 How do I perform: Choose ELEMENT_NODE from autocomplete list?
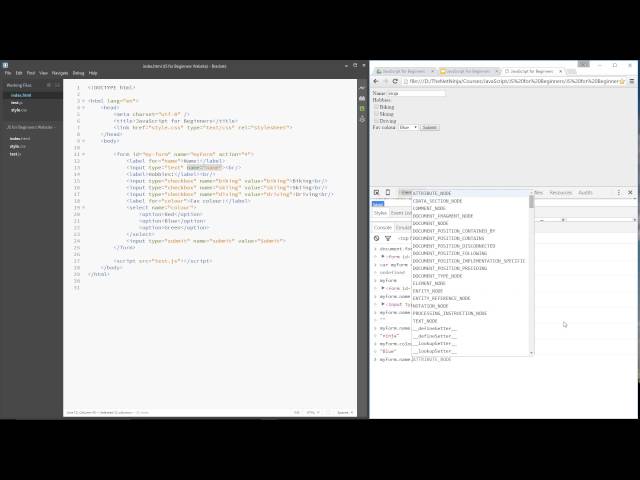pyautogui.click(x=429, y=283)
